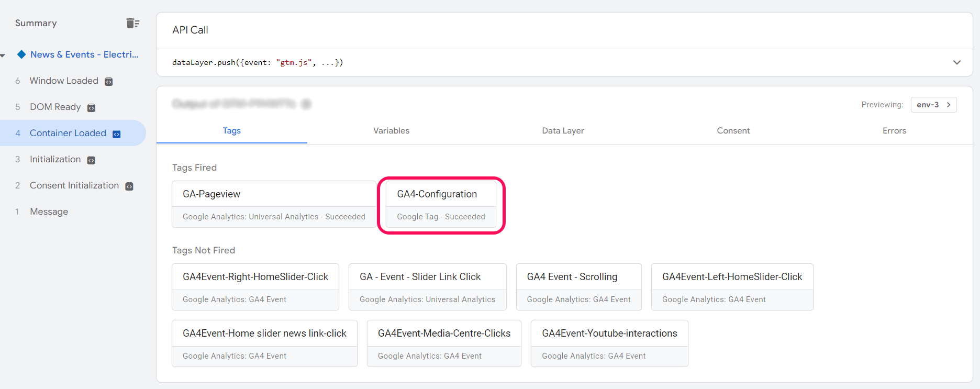Click the API icon next to DOM Ready
This screenshot has height=389, width=980.
tap(91, 108)
